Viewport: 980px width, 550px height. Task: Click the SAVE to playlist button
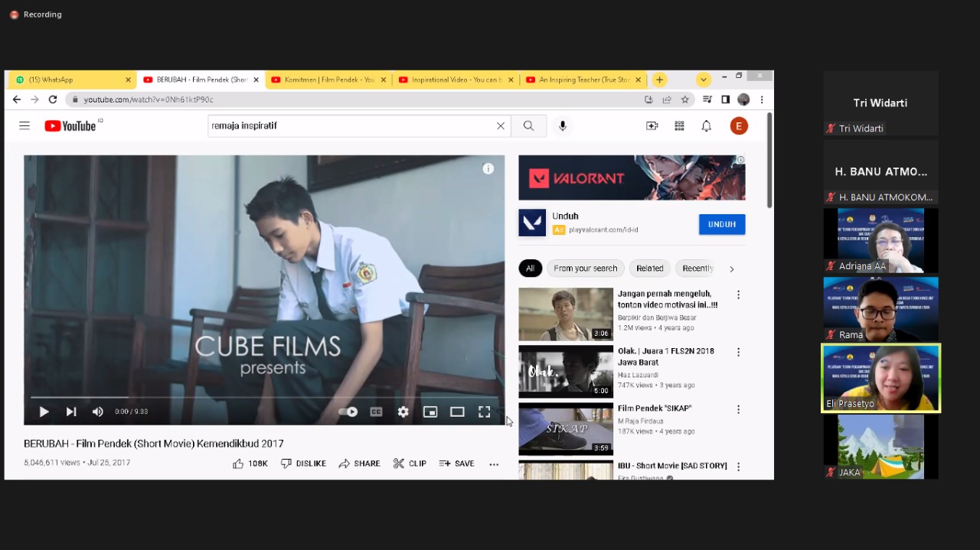[x=456, y=464]
